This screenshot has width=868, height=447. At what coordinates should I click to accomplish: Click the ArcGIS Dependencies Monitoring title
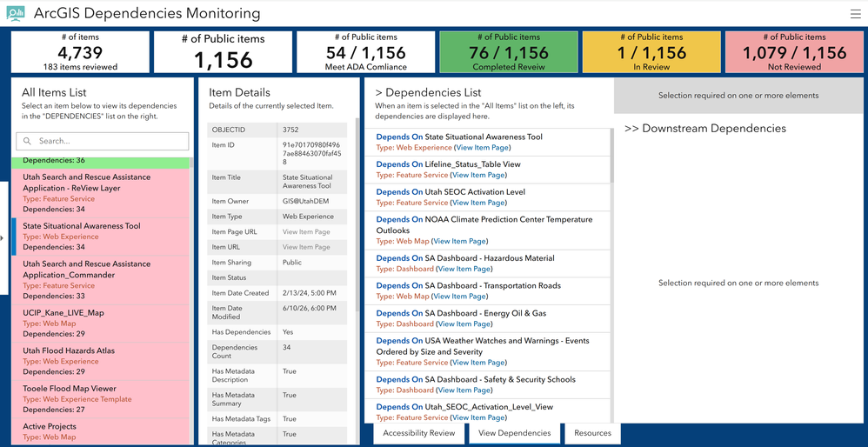coord(147,13)
